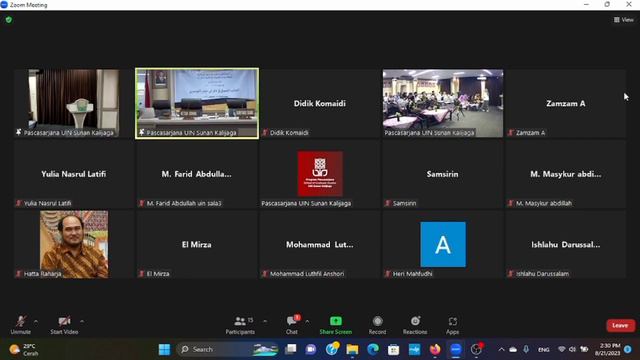This screenshot has height=360, width=640.
Task: Open volume control in system tray
Action: click(x=572, y=349)
